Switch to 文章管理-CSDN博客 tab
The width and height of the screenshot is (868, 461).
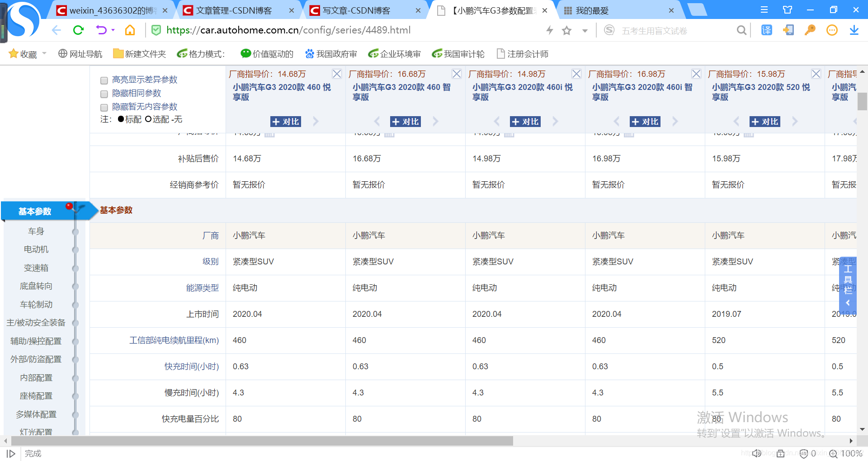(x=234, y=10)
